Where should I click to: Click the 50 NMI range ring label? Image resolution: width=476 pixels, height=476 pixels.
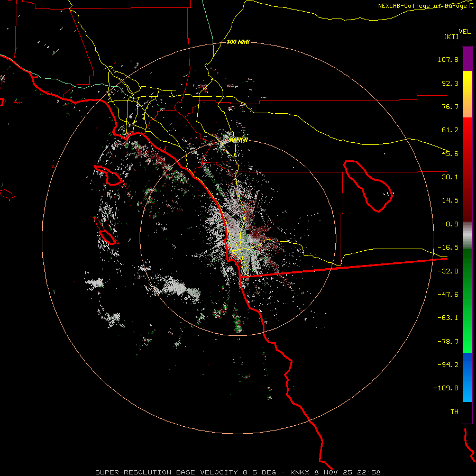coord(239,140)
